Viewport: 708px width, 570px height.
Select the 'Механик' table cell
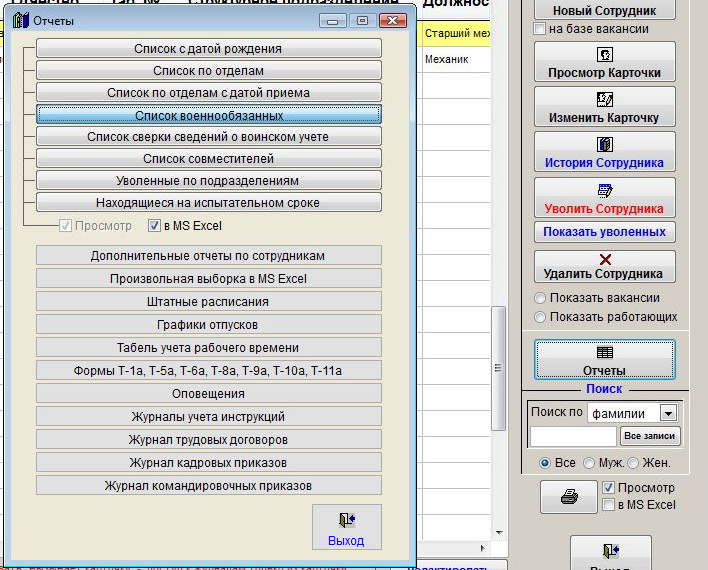point(457,59)
